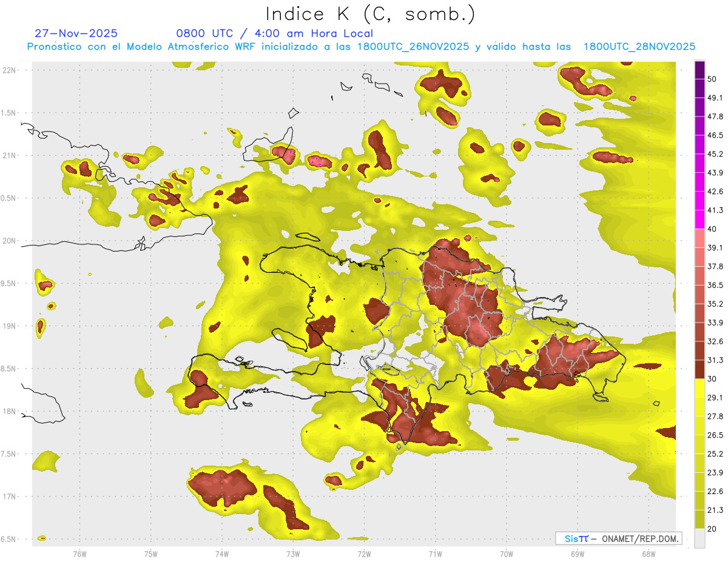This screenshot has width=728, height=562.
Task: Click colorbar value '25.2'
Action: pyautogui.click(x=715, y=454)
